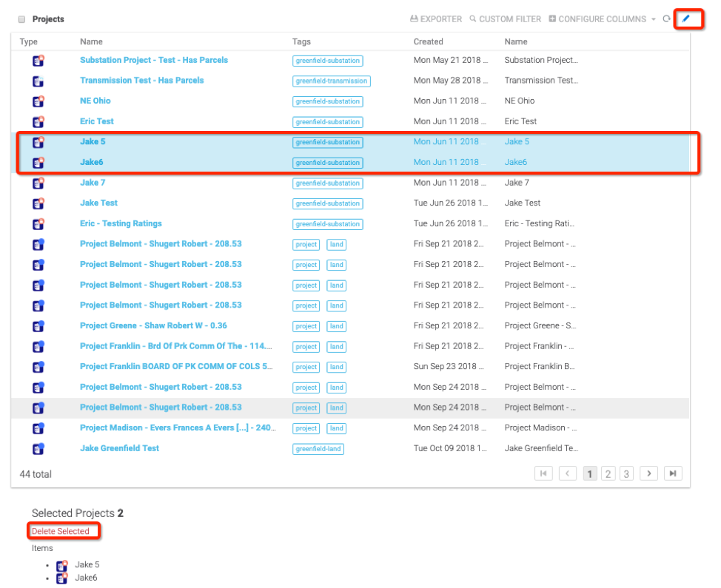Image resolution: width=721 pixels, height=588 pixels.
Task: Open the Configure Columns dropdown arrow
Action: [x=654, y=19]
